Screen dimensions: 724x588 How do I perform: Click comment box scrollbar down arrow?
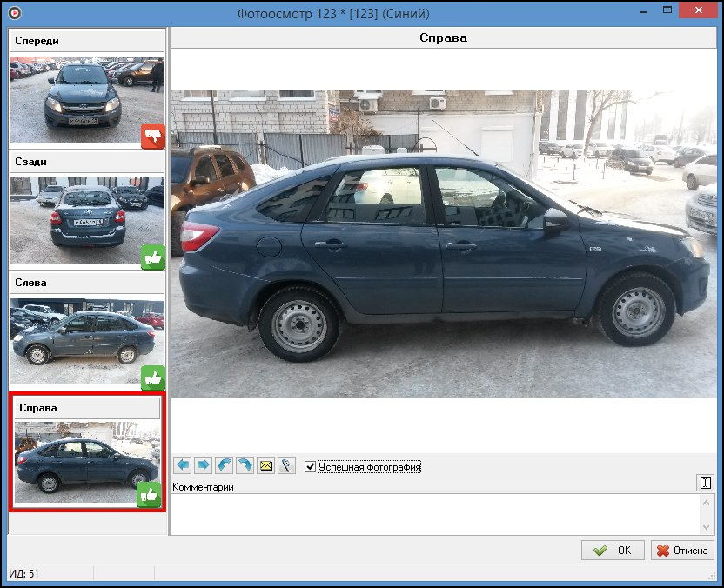tap(706, 527)
